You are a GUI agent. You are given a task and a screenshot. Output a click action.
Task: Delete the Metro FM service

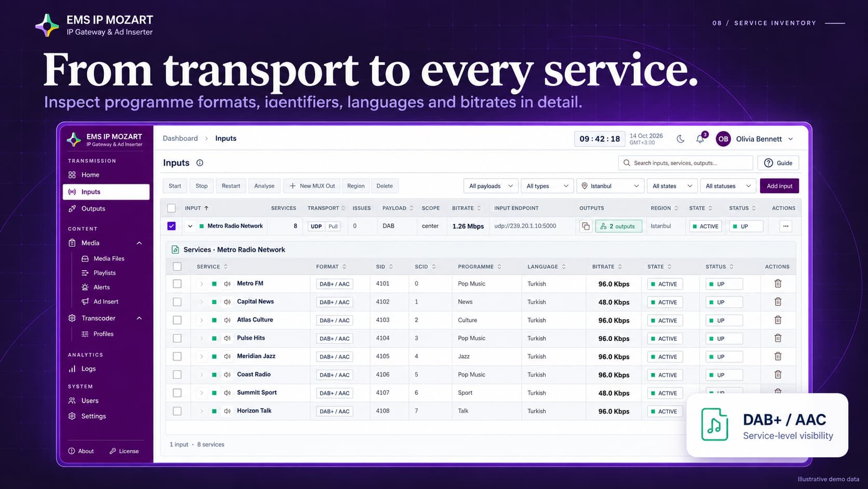778,284
